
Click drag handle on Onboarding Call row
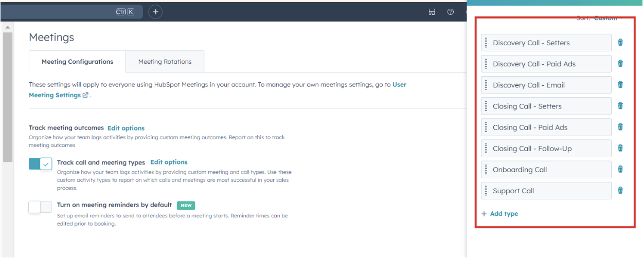[486, 170]
